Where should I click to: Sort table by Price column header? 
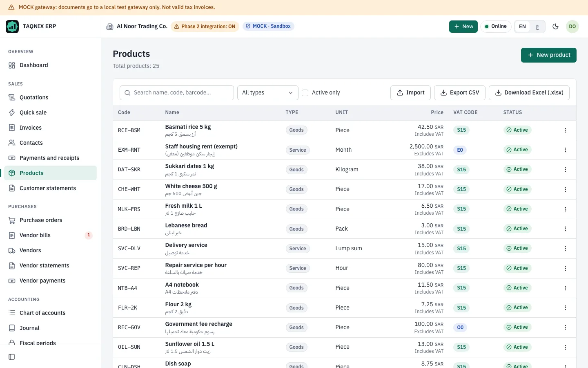(437, 112)
